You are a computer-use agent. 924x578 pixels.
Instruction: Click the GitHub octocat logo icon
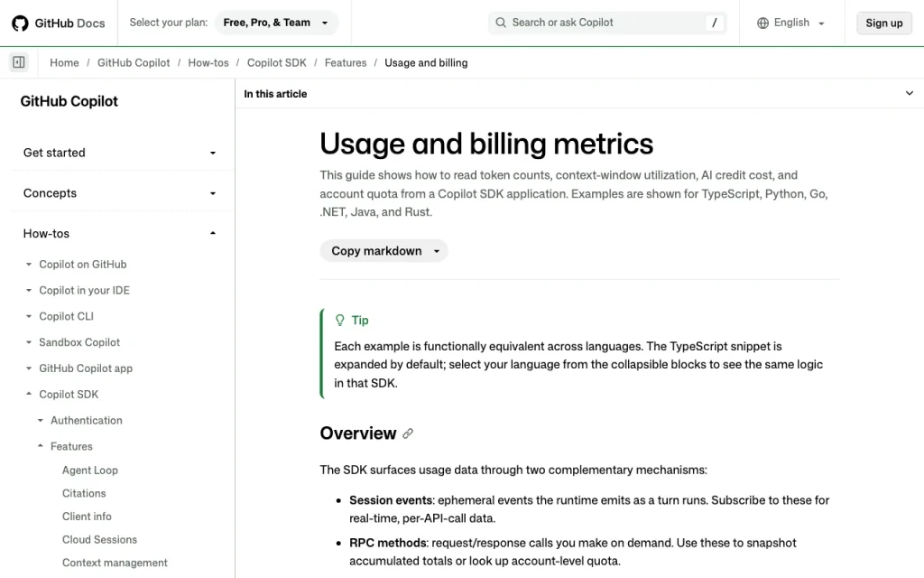[x=20, y=23]
